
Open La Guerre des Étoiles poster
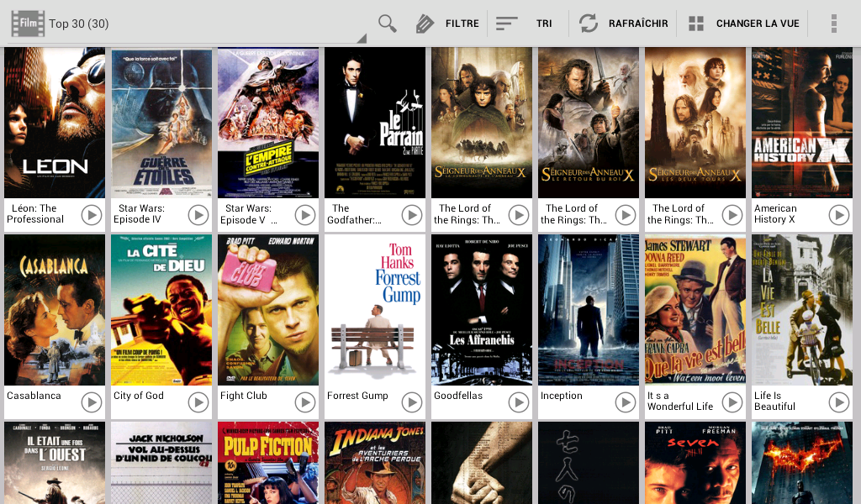tap(161, 123)
